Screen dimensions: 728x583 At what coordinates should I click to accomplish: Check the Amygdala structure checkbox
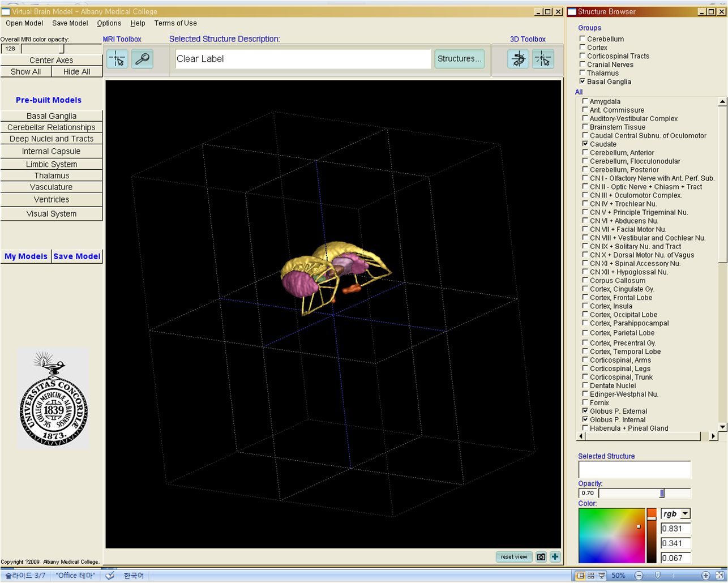coord(585,101)
